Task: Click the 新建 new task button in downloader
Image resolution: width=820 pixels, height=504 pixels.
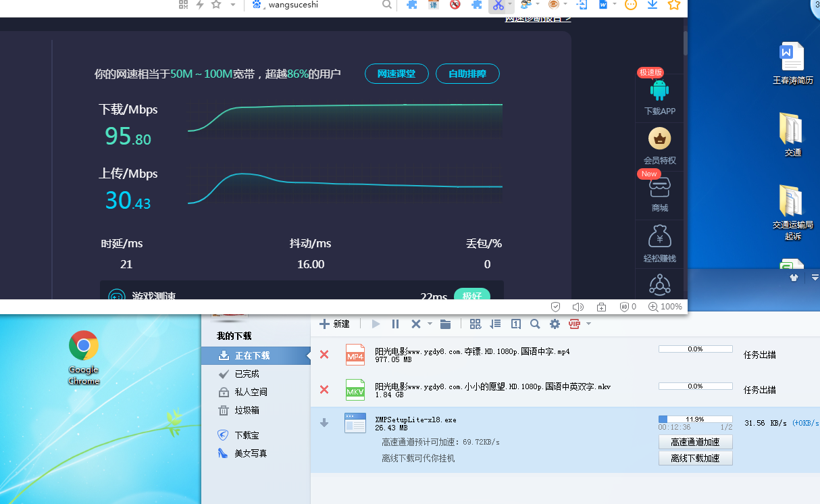Action: click(334, 324)
